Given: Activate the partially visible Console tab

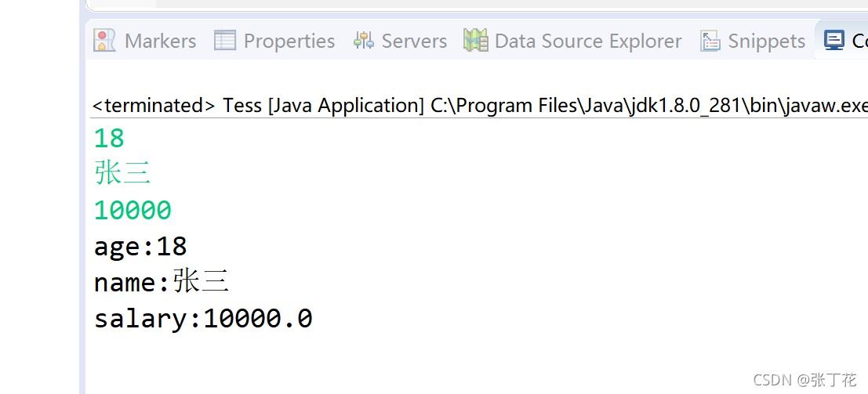Looking at the screenshot, I should 859,41.
